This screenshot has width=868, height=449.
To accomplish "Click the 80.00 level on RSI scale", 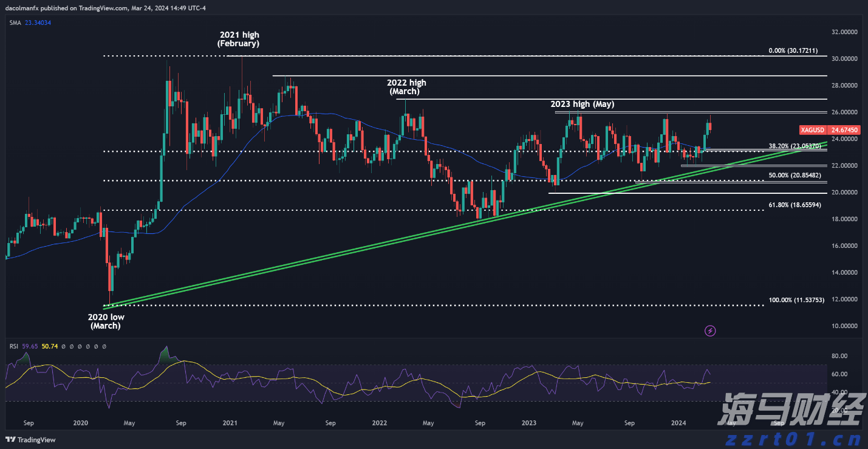I will point(839,356).
